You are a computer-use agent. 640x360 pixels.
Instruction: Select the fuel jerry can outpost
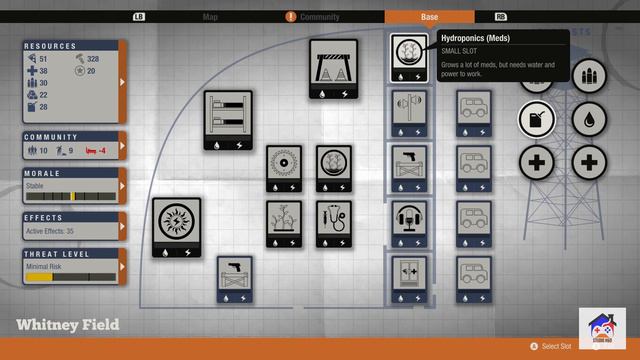(x=536, y=120)
